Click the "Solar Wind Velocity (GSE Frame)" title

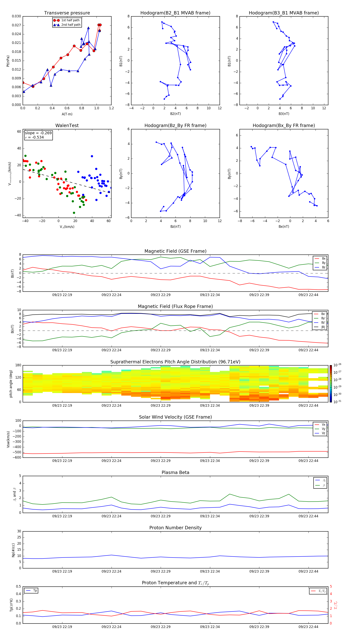[x=175, y=417]
